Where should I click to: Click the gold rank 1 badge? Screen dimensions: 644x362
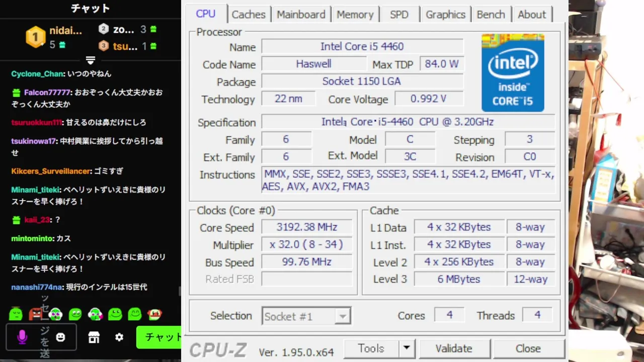coord(35,37)
